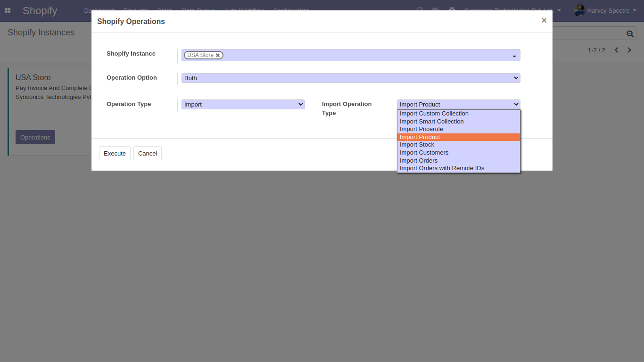Go to the next page arrow

click(629, 50)
